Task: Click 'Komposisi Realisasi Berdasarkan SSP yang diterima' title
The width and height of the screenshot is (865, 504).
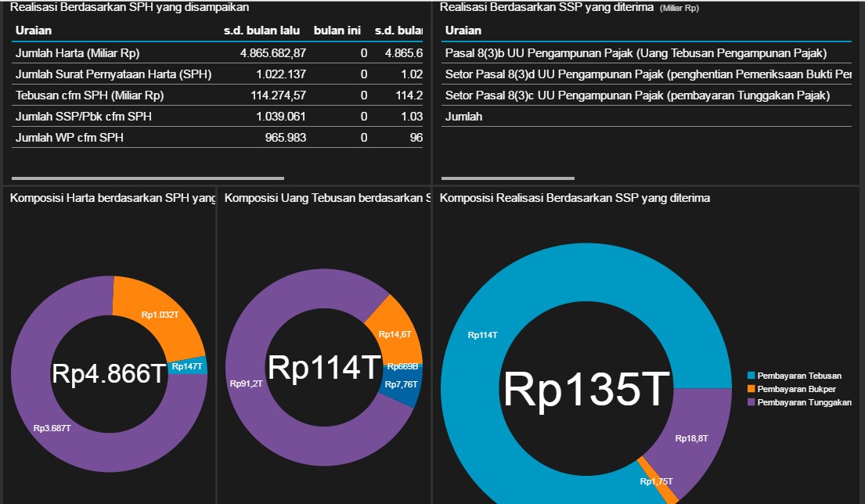Action: (x=575, y=198)
